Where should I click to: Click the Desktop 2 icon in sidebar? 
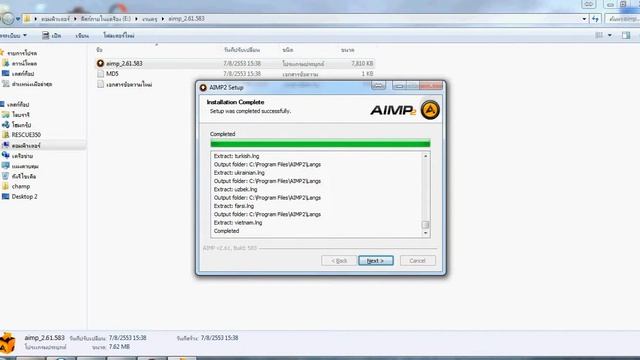(x=5, y=196)
